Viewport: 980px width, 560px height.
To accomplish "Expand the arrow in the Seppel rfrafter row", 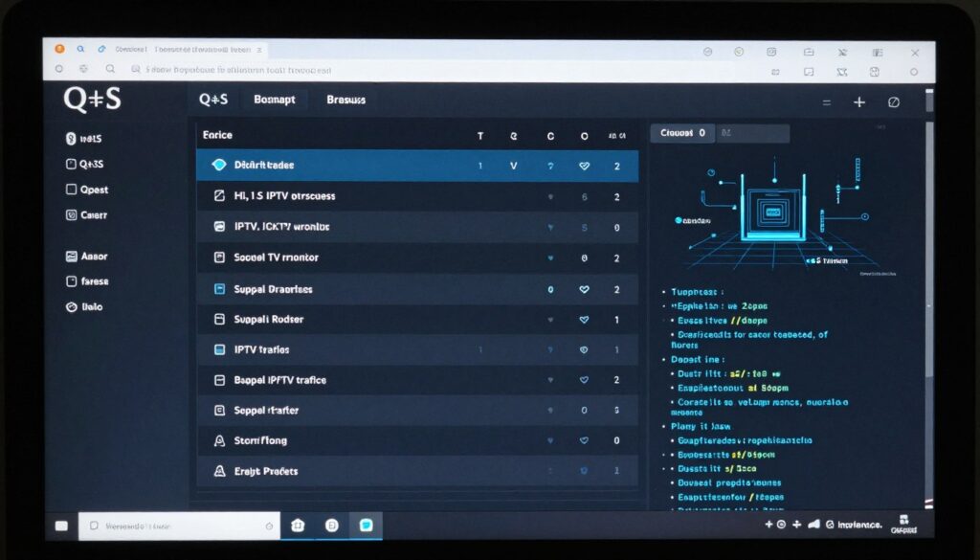I will pos(550,411).
